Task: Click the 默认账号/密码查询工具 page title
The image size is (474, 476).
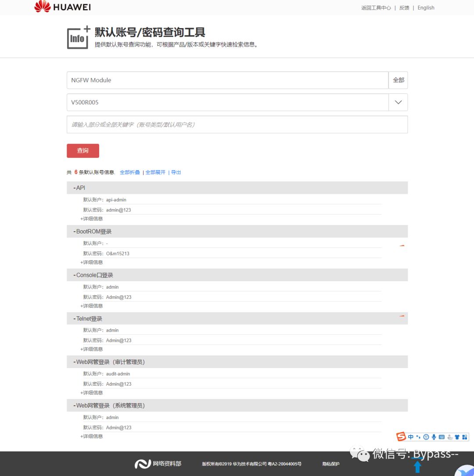Action: [150, 32]
